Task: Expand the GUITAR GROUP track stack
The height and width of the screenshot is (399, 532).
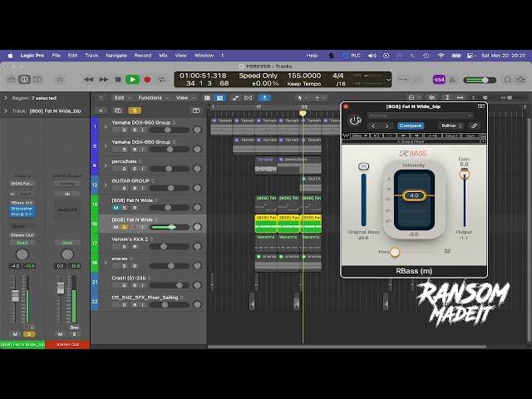Action: [x=106, y=185]
